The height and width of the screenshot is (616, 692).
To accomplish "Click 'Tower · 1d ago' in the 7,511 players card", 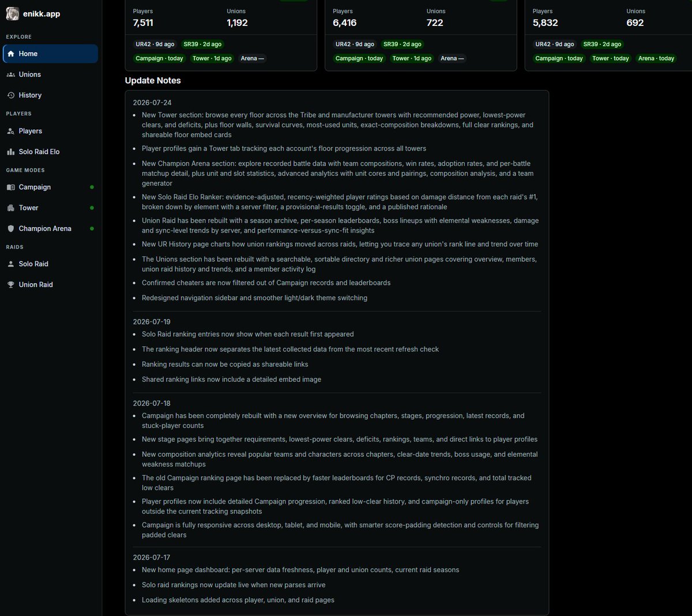I will tap(212, 58).
